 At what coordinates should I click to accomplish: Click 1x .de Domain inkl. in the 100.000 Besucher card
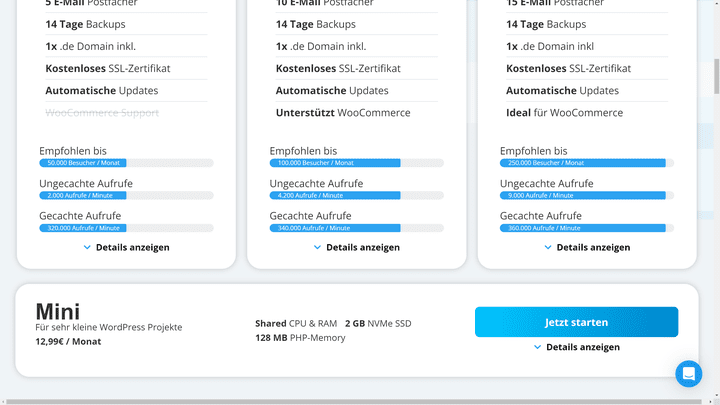(321, 46)
